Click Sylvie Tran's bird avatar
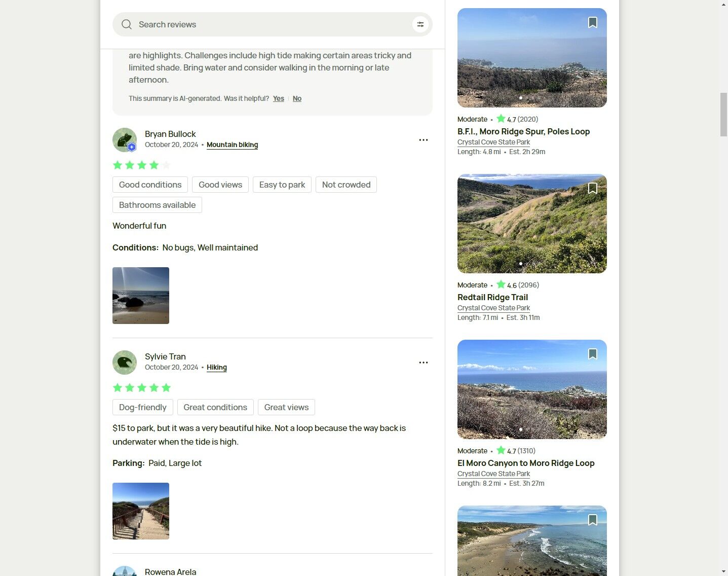This screenshot has width=728, height=576. pyautogui.click(x=125, y=363)
